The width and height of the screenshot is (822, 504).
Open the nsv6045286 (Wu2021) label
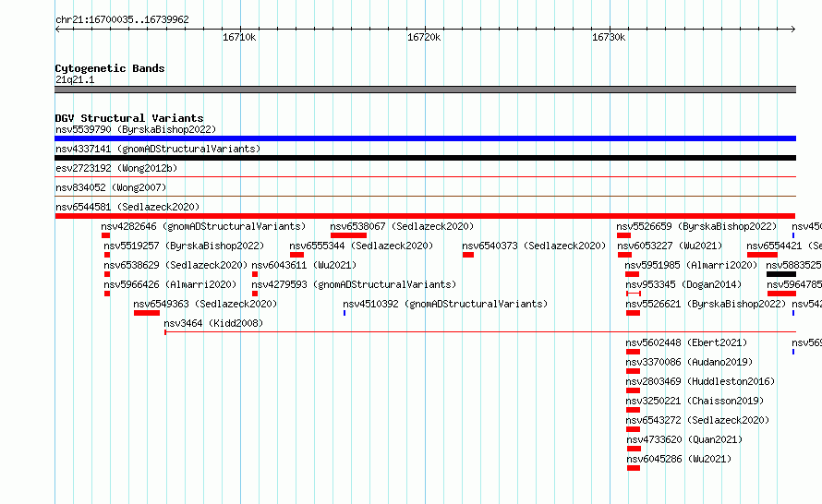[x=679, y=459]
